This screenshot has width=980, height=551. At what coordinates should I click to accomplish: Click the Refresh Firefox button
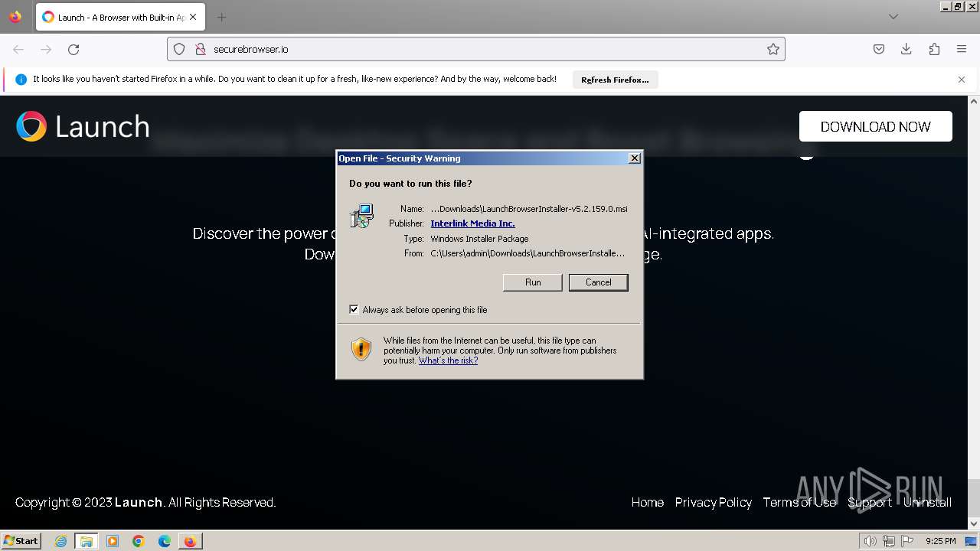615,80
